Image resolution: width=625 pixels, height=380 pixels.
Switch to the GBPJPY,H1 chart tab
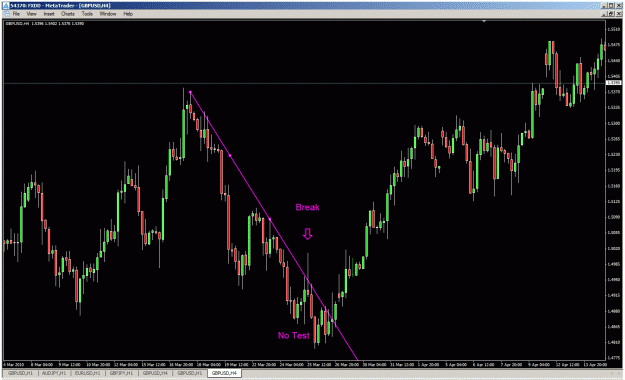coord(121,373)
